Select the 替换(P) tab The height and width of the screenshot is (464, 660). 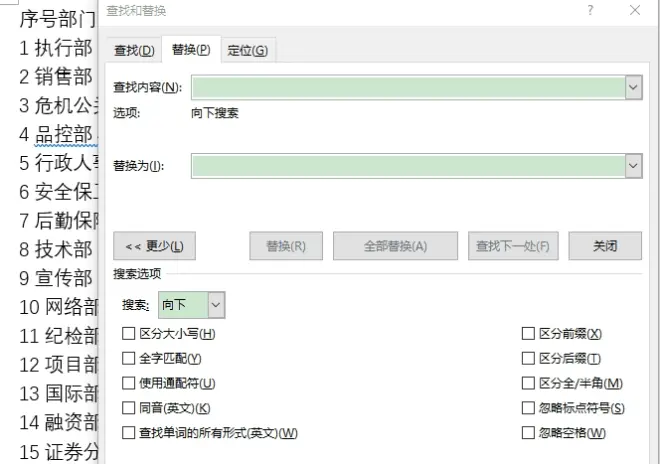(191, 50)
